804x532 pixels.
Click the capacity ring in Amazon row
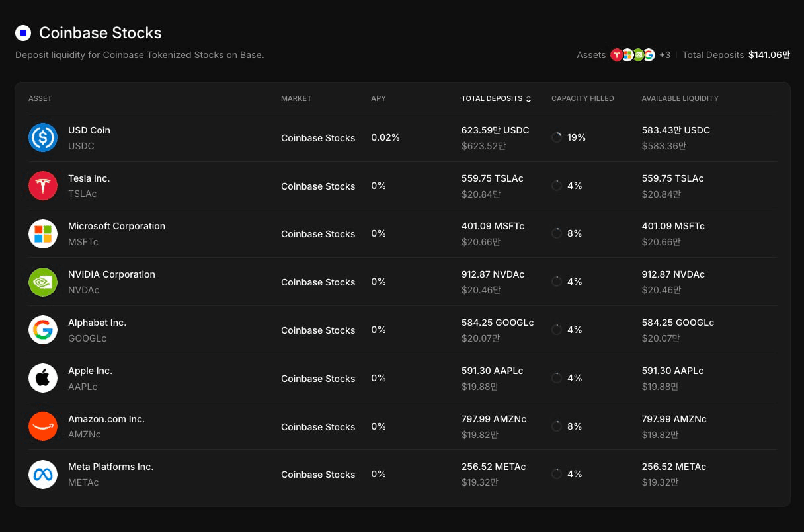pyautogui.click(x=557, y=426)
